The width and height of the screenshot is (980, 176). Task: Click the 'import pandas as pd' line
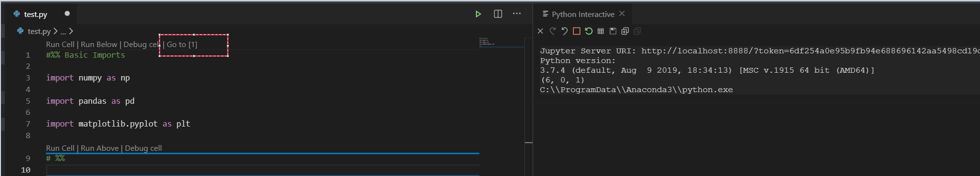click(90, 101)
